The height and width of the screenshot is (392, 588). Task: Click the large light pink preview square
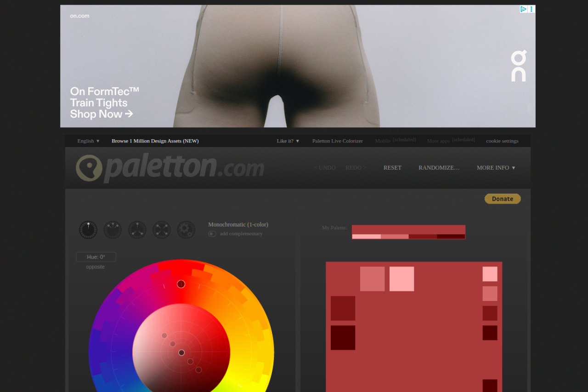pyautogui.click(x=401, y=279)
